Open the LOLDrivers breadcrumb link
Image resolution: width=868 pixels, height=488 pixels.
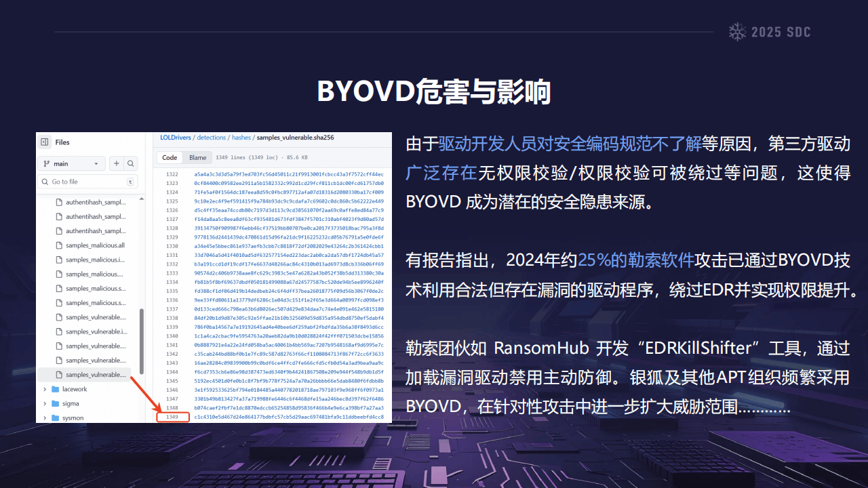coord(175,138)
